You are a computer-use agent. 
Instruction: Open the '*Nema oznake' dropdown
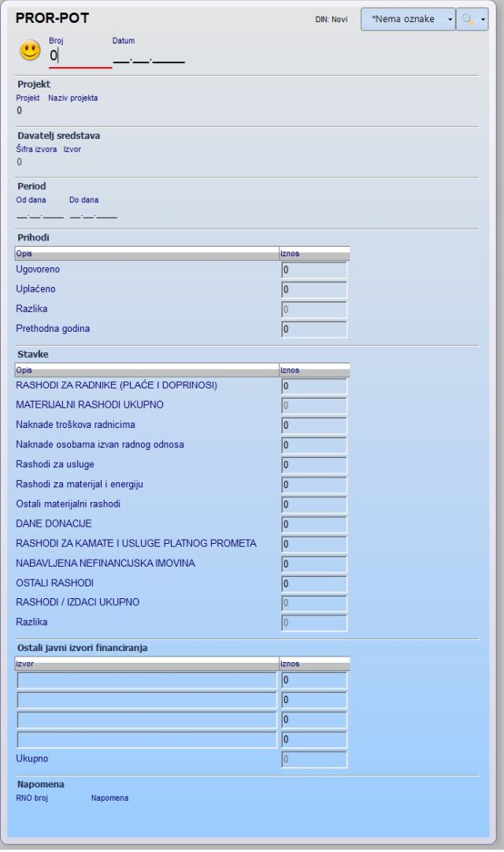(x=408, y=20)
